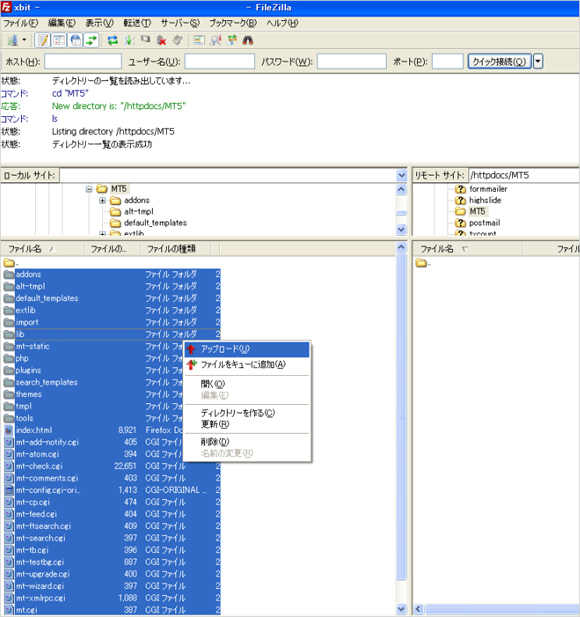Open the 編集 menu in menu bar
Image resolution: width=580 pixels, height=617 pixels.
(62, 23)
